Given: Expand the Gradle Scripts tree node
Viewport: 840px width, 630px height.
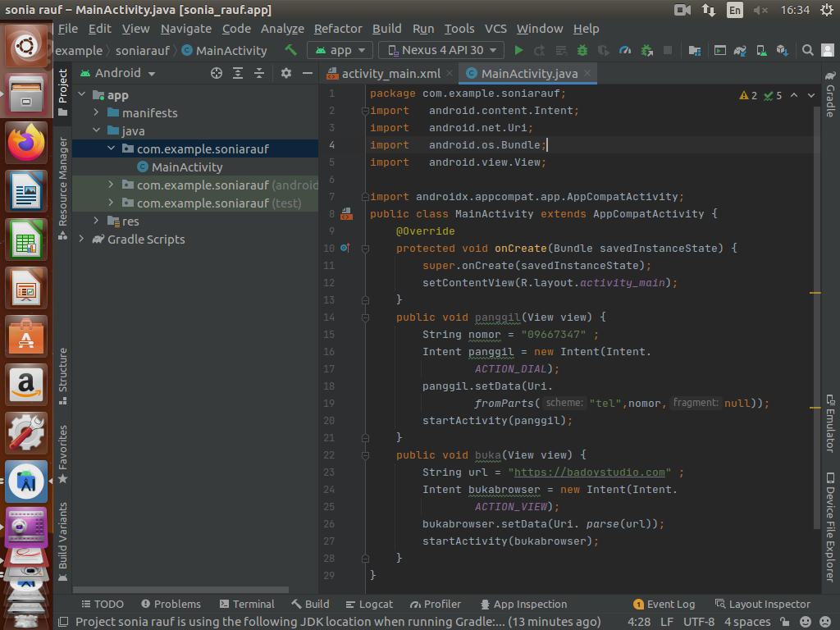Looking at the screenshot, I should click(x=81, y=240).
